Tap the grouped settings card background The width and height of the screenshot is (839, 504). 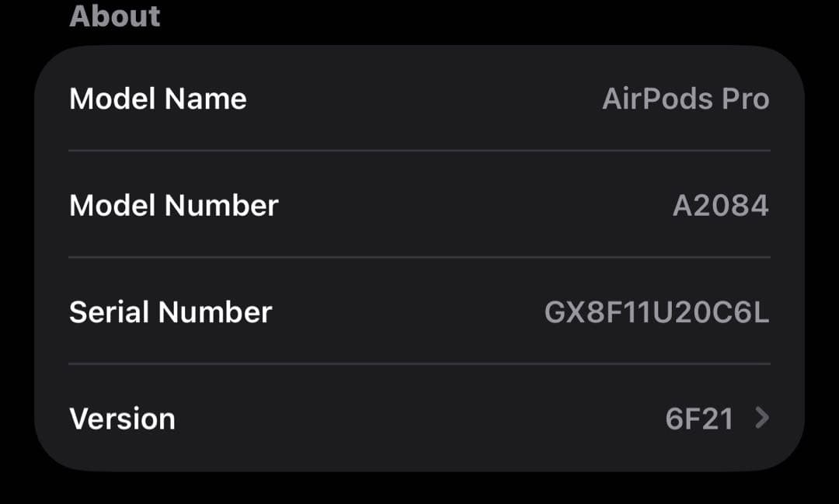click(x=419, y=256)
